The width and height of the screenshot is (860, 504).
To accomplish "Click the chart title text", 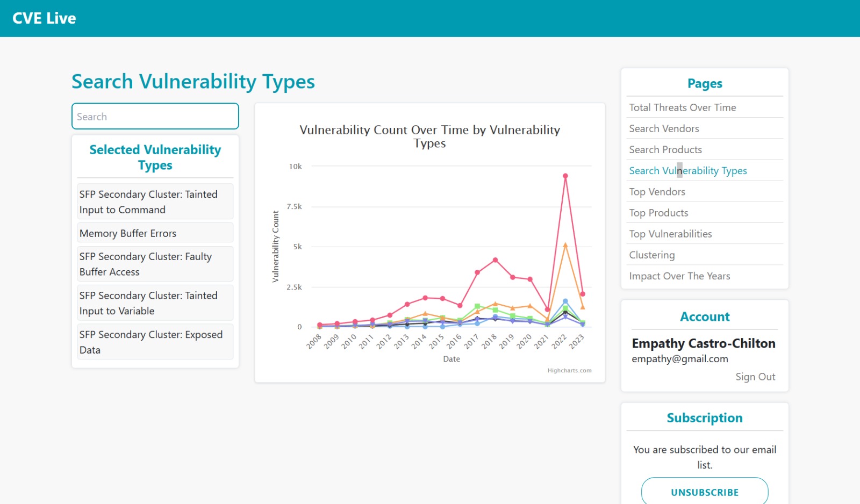I will click(429, 136).
